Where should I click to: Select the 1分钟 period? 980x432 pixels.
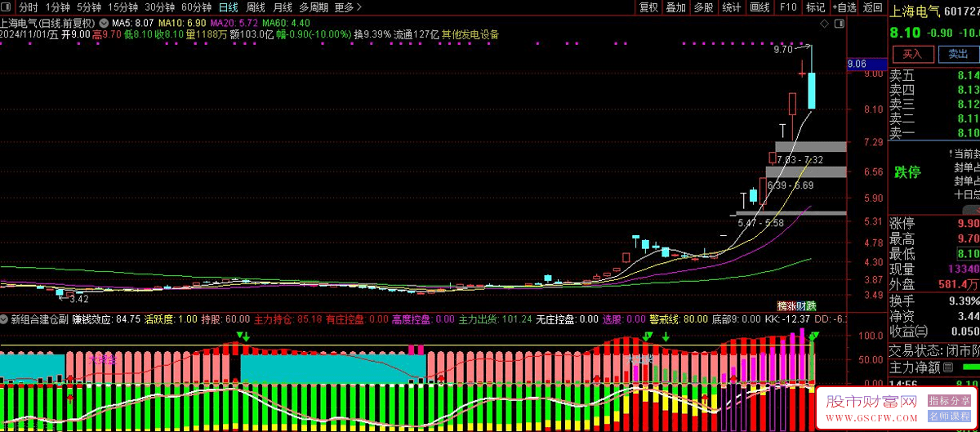pos(59,7)
